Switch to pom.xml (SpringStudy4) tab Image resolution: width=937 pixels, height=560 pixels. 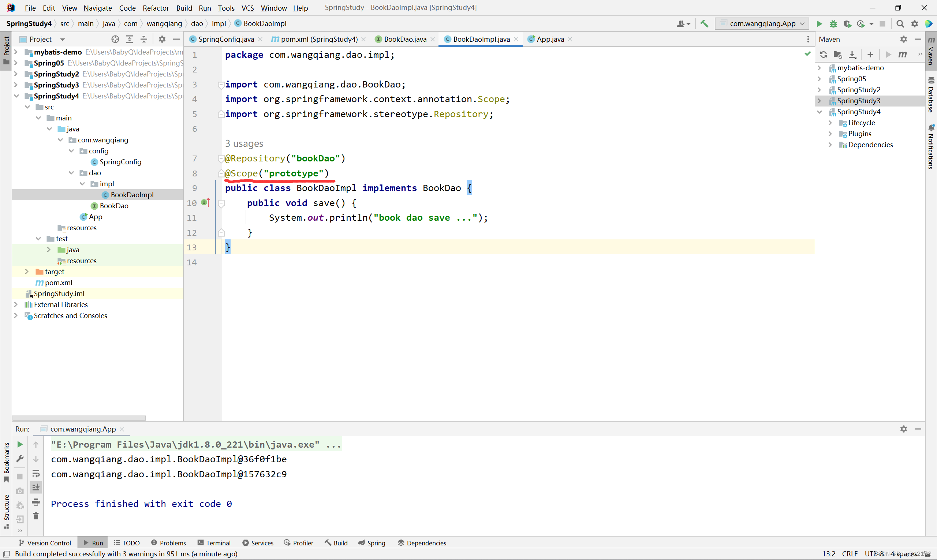coord(319,39)
